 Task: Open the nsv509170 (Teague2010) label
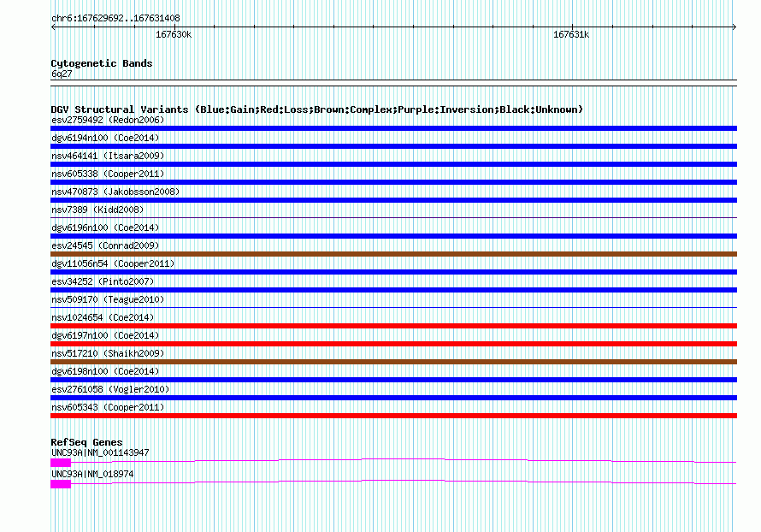pos(108,299)
